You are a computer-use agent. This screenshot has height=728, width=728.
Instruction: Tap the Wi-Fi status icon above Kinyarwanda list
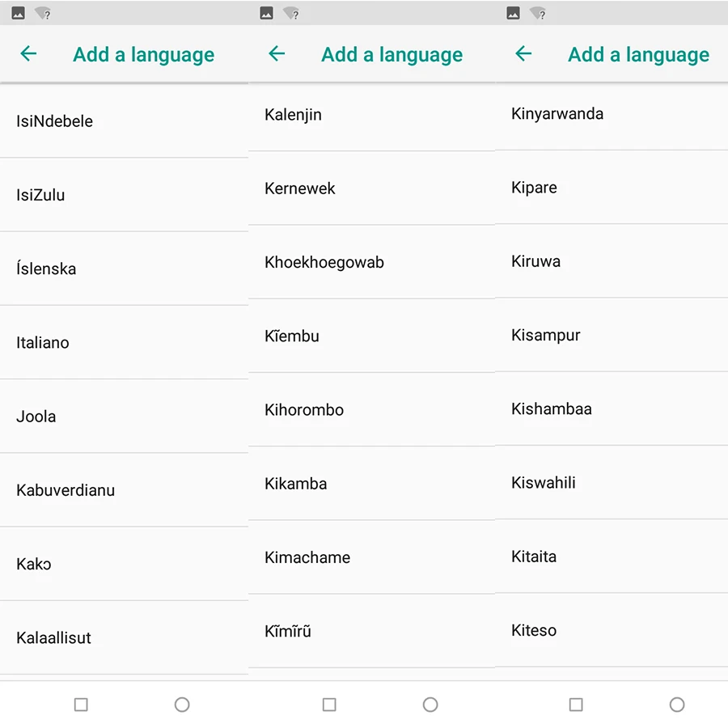538,14
